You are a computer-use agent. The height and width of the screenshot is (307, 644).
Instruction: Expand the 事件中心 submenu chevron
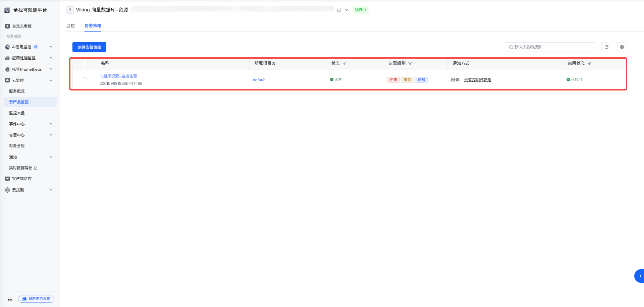pyautogui.click(x=51, y=124)
